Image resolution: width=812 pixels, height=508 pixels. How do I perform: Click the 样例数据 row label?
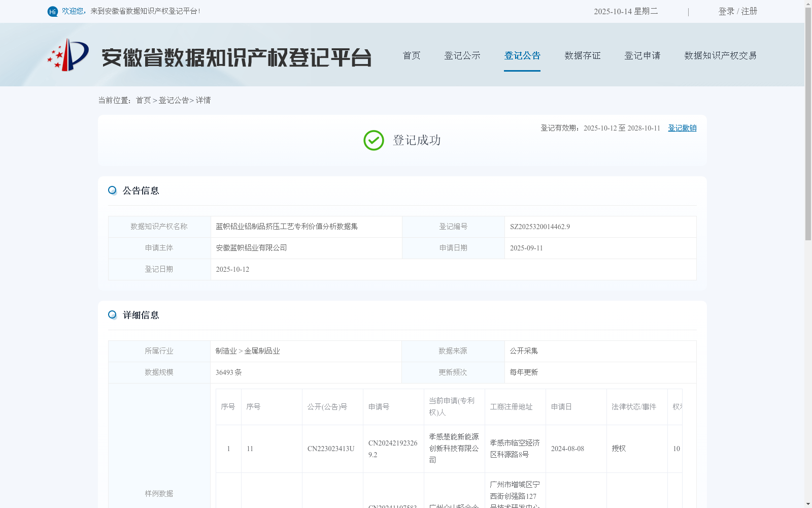tap(159, 494)
